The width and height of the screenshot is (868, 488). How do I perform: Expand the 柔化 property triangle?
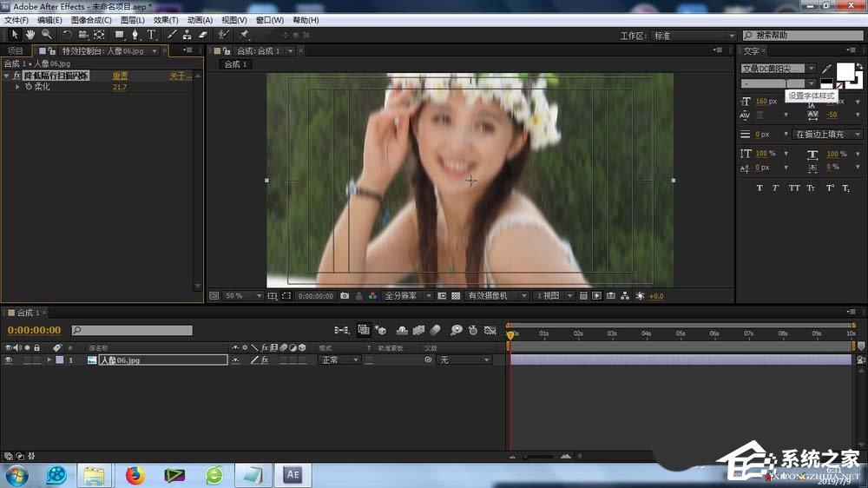coord(17,87)
